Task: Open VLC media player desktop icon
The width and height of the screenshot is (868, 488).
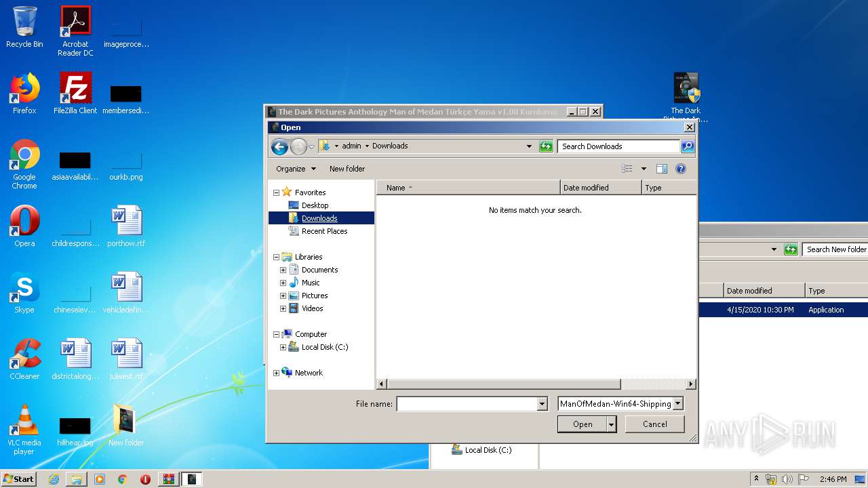Action: pos(24,430)
